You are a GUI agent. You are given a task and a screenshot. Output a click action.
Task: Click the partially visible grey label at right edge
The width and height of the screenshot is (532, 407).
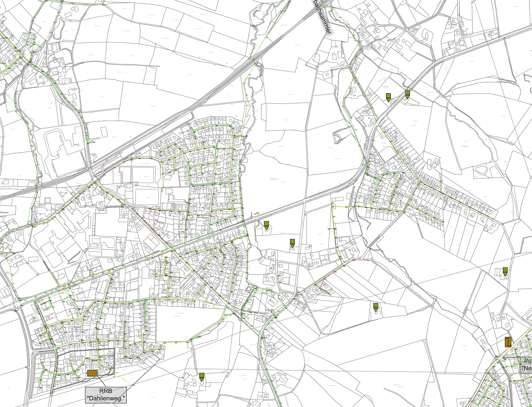point(526,365)
